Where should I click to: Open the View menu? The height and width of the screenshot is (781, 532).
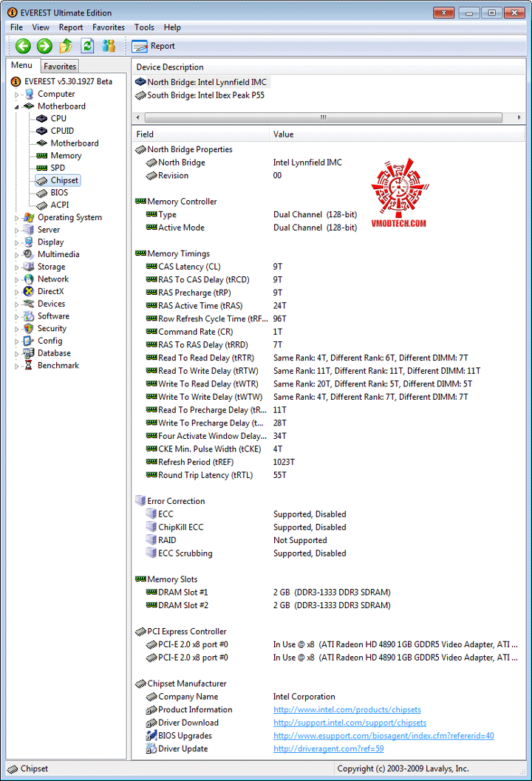click(x=41, y=27)
